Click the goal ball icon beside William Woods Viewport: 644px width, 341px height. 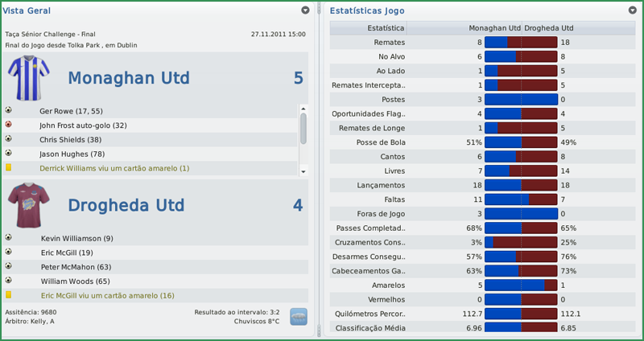click(x=8, y=281)
